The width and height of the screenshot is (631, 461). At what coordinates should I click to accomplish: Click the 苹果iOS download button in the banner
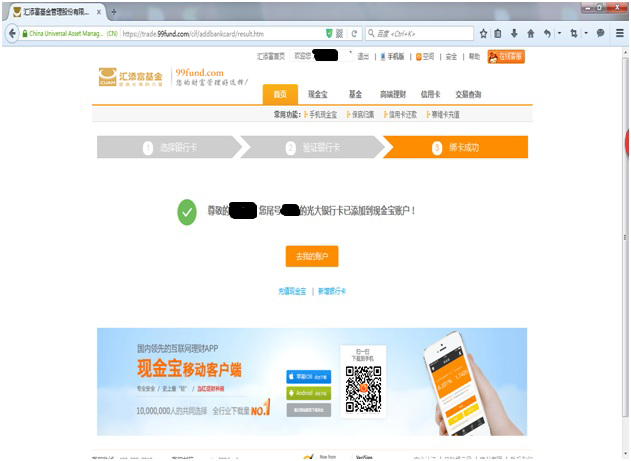coord(307,376)
